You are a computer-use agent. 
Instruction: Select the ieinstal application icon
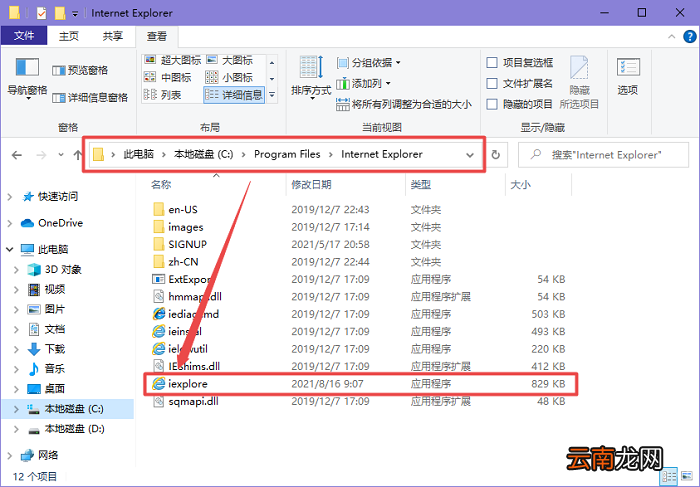(158, 331)
